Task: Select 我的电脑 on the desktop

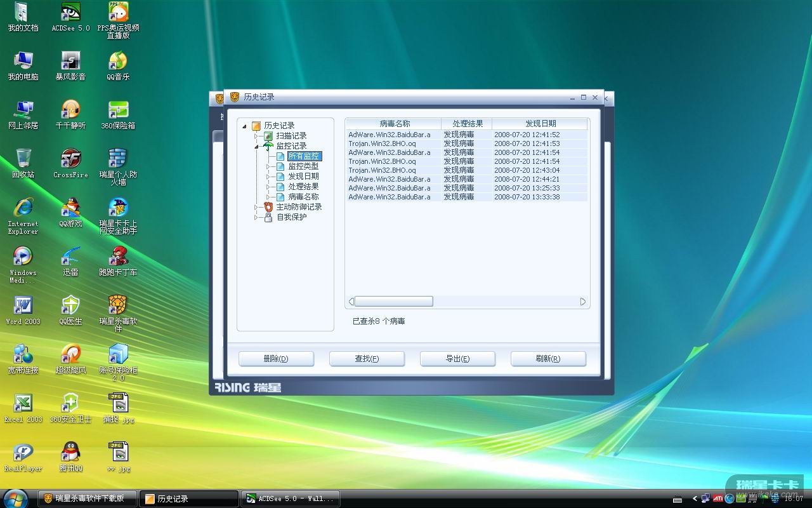Action: tap(23, 66)
